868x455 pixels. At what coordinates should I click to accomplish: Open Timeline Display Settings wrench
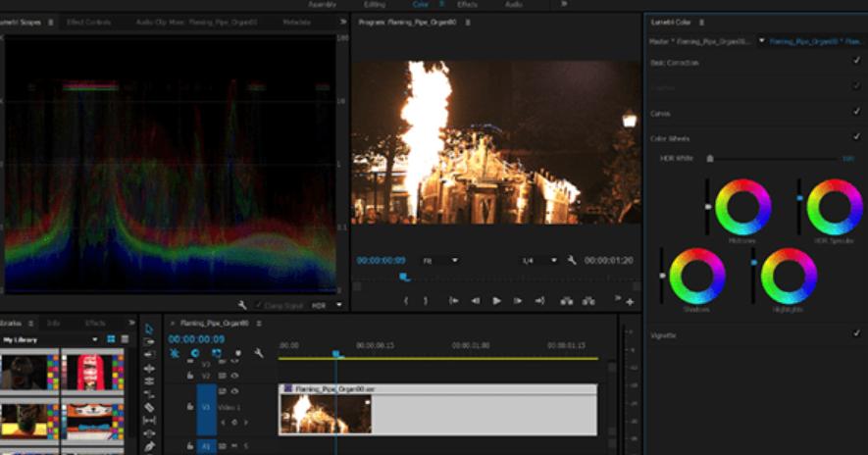(x=259, y=353)
